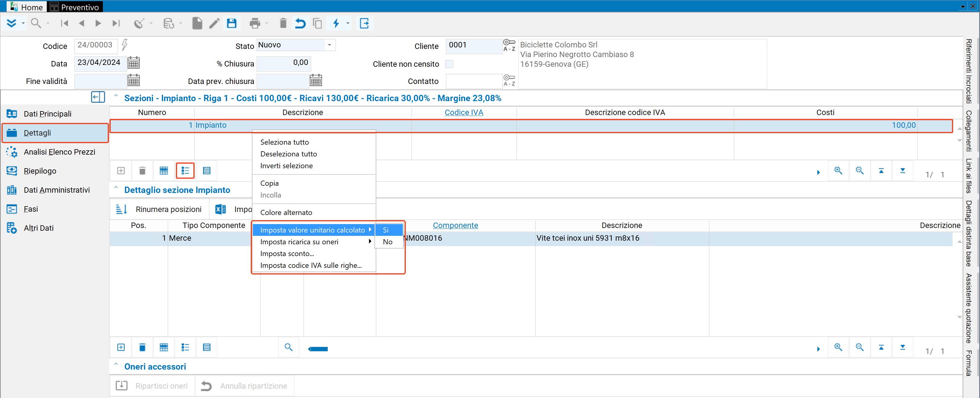The image size is (980, 398).
Task: Click the Rinumera posizioni button
Action: click(159, 209)
